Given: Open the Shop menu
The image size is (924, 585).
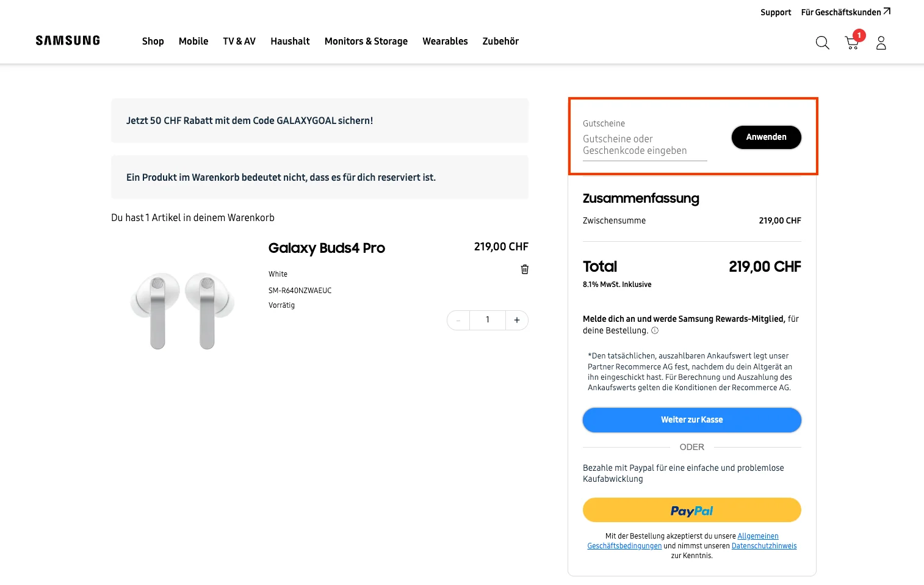Looking at the screenshot, I should [153, 41].
